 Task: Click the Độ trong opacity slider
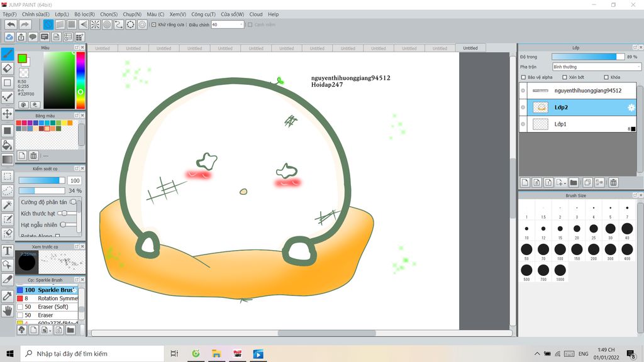pos(588,57)
